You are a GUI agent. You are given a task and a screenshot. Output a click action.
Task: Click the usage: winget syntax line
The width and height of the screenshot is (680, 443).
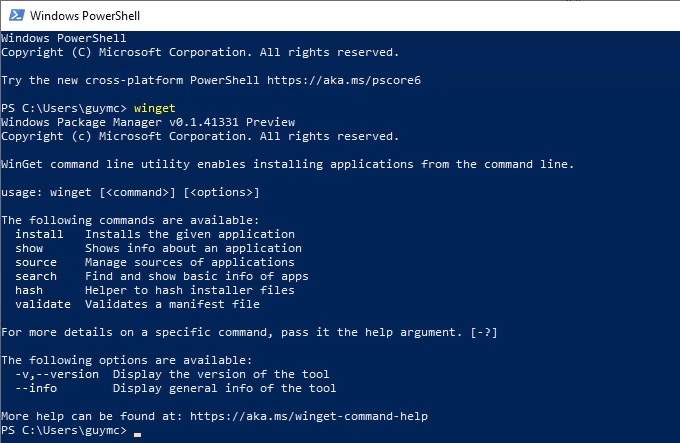point(130,191)
